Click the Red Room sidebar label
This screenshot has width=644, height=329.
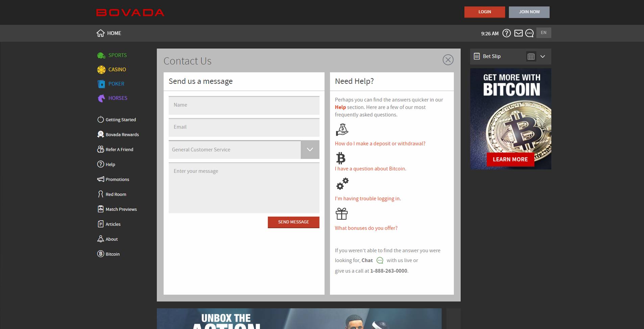click(116, 194)
